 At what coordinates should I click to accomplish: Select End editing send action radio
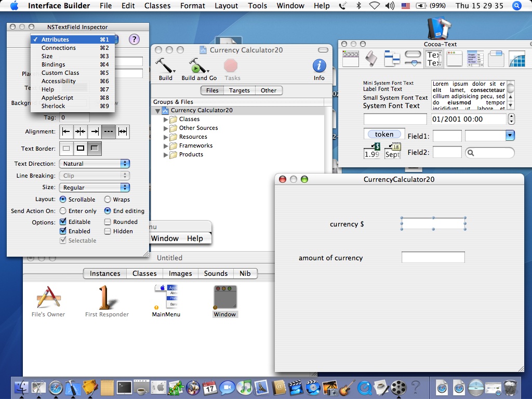coord(108,211)
